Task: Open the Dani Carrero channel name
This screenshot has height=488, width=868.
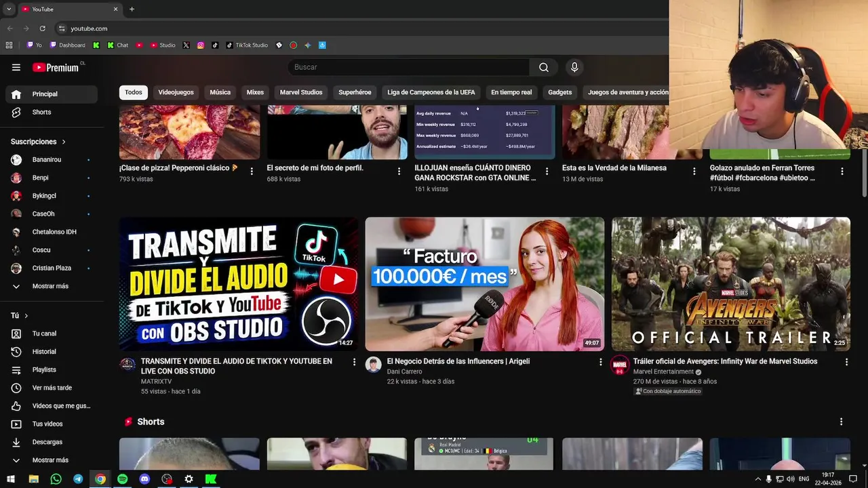Action: [x=405, y=371]
